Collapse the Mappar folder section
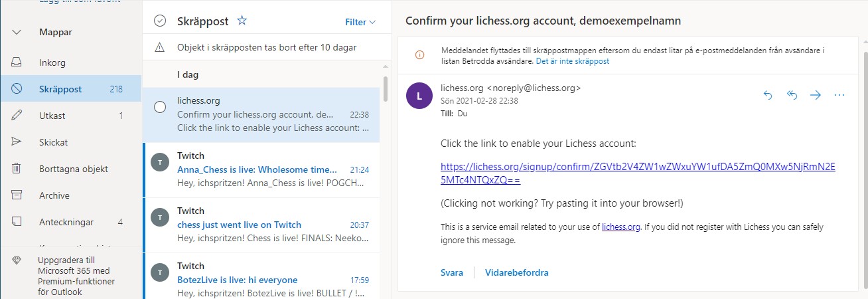The width and height of the screenshot is (868, 299). (x=17, y=32)
